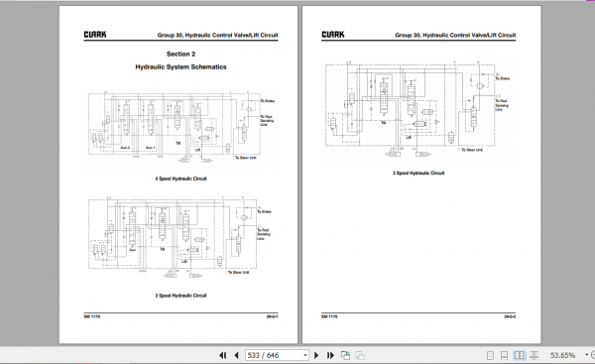
Task: Click the right page Group 30 header text
Action: [455, 36]
